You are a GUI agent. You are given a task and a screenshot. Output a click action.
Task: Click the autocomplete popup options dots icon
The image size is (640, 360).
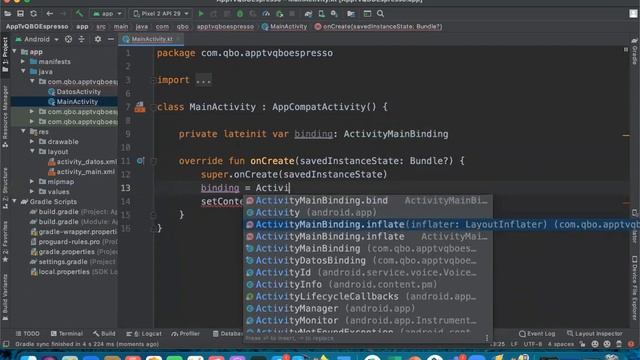point(487,338)
